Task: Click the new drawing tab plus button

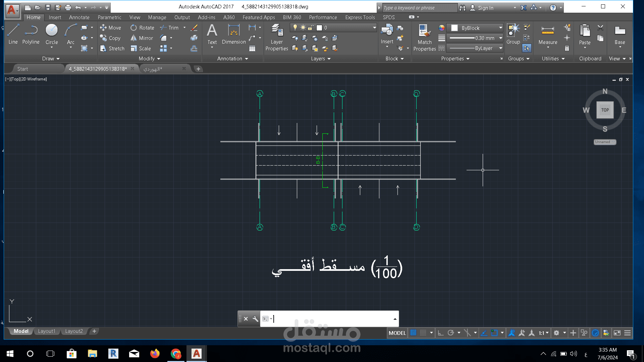Action: (198, 69)
